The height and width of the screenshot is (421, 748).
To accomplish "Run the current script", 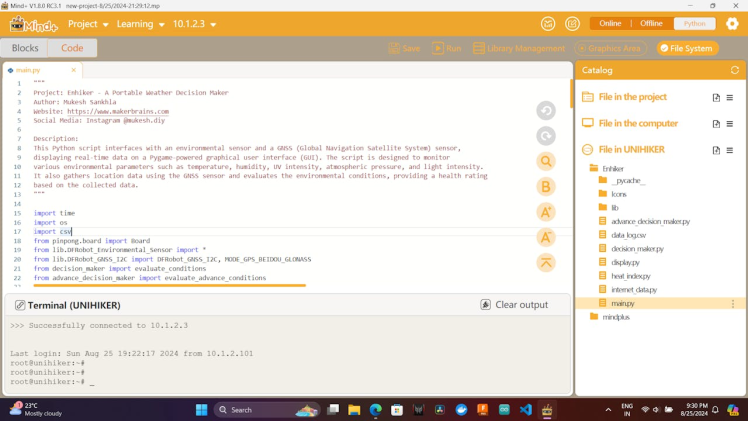I will [x=447, y=48].
